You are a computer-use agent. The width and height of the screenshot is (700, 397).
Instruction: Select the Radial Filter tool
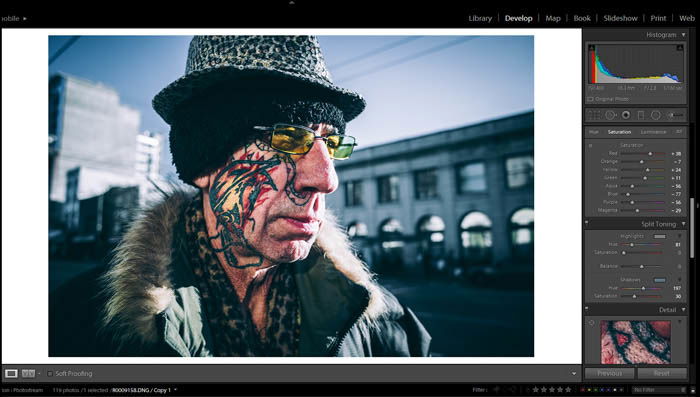click(656, 115)
